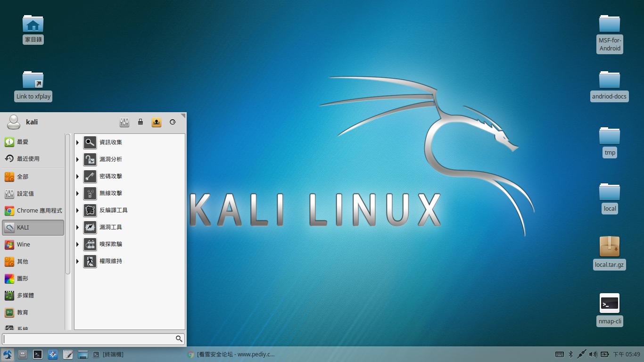Click the log out icon in menu header
Screen dimensions: 644x362
pyautogui.click(x=173, y=122)
